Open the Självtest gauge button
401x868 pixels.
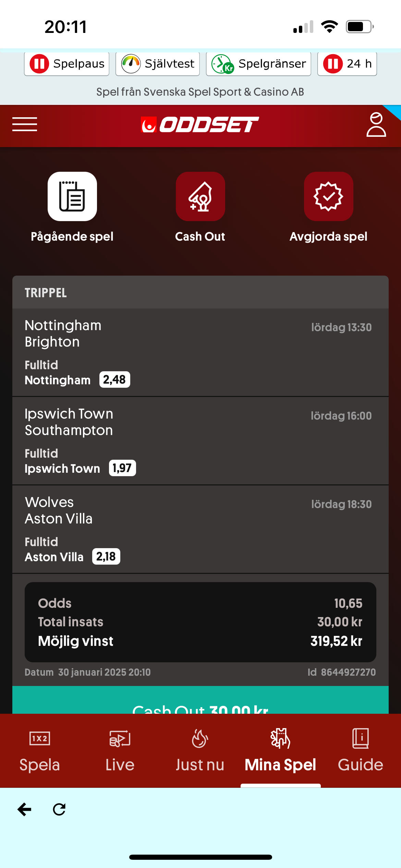click(x=158, y=64)
